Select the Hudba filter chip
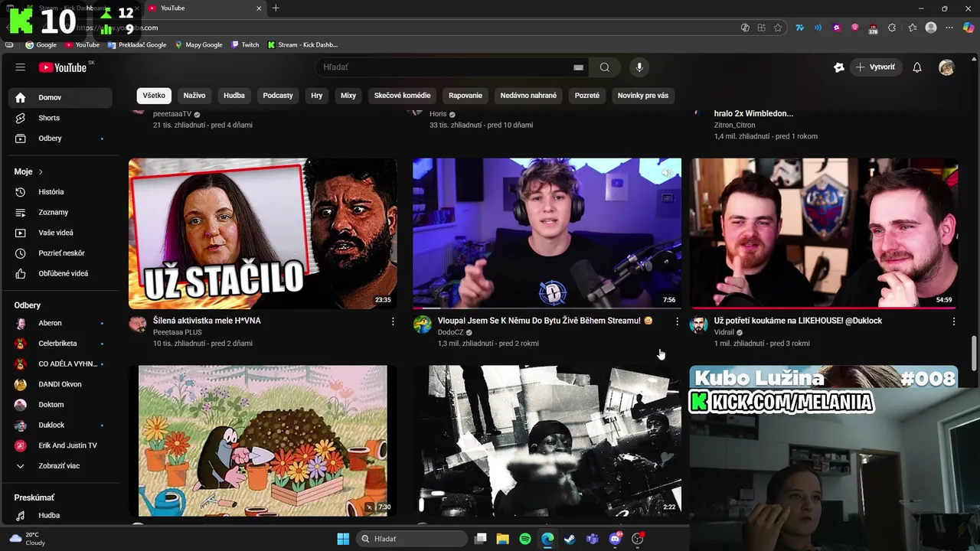This screenshot has height=551, width=980. pos(234,96)
